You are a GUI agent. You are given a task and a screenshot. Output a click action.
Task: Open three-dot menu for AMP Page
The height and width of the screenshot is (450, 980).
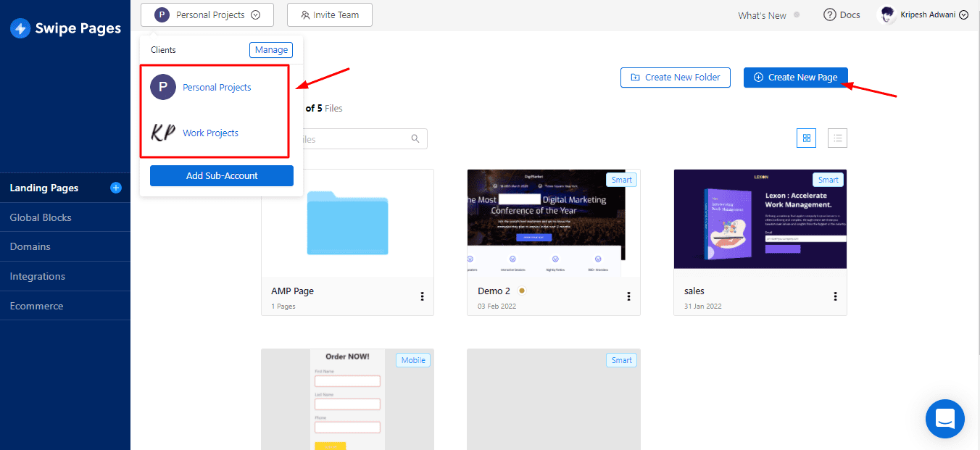[x=422, y=296]
